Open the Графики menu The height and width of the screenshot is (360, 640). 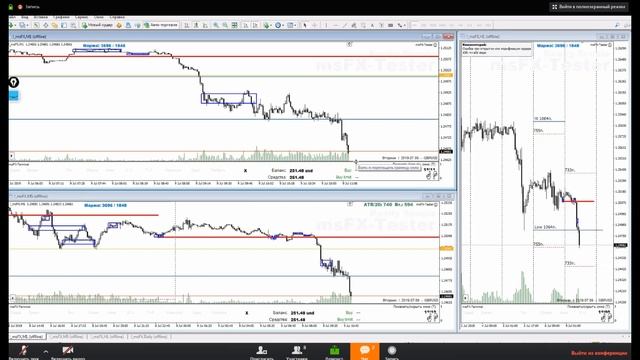61,17
